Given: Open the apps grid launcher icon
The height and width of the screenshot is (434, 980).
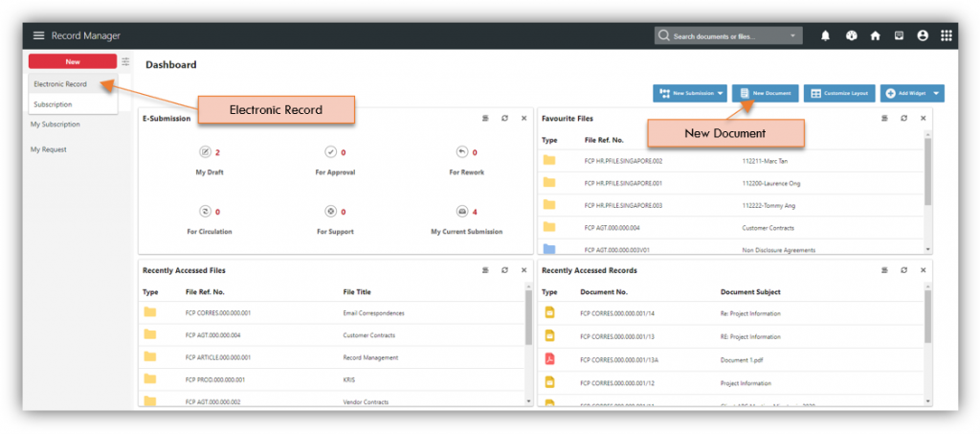Looking at the screenshot, I should [x=947, y=35].
